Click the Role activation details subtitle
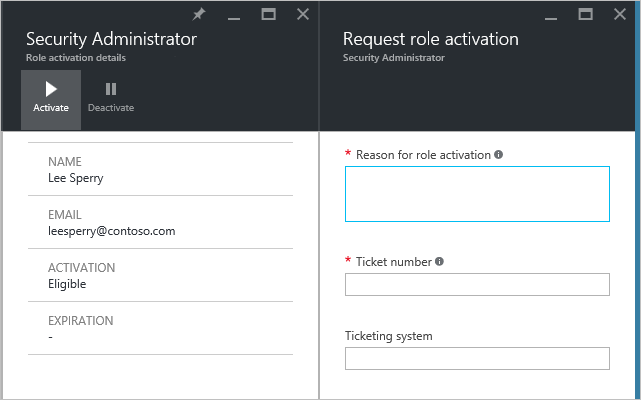 tap(76, 58)
